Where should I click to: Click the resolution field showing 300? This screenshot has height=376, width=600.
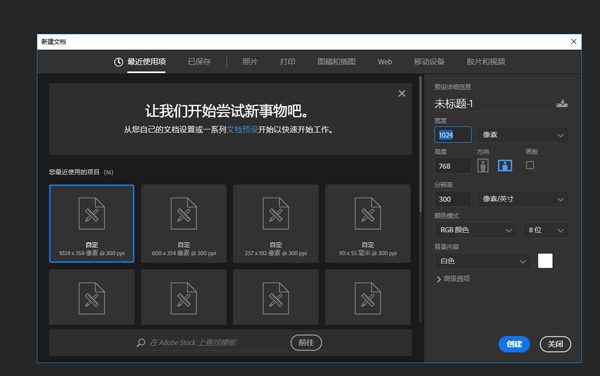coord(453,199)
